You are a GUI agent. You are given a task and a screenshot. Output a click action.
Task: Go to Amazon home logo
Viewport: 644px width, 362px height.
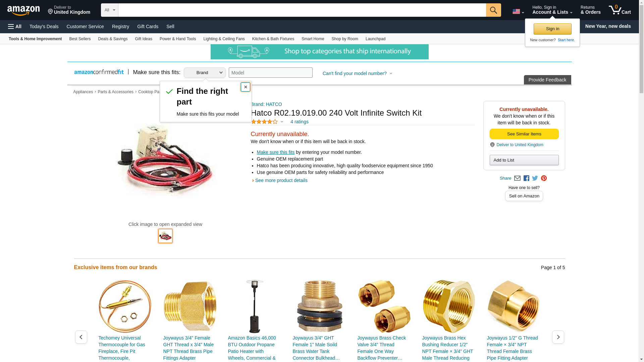click(23, 10)
